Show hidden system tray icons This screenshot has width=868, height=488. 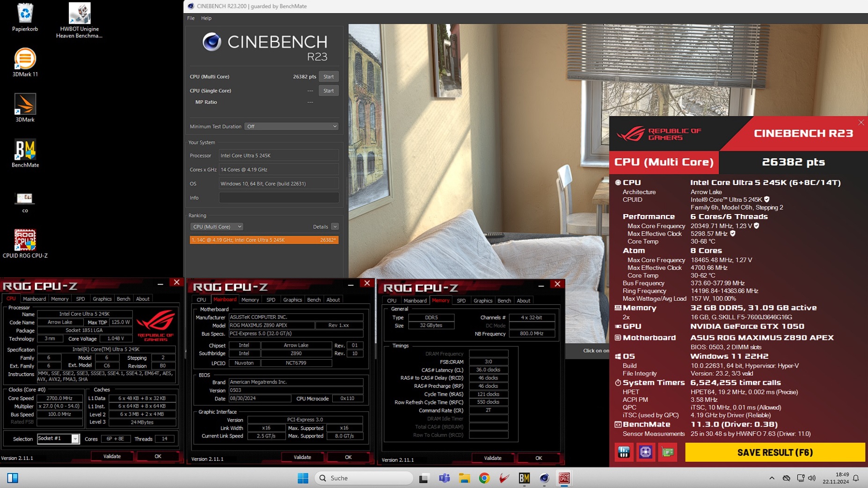772,478
